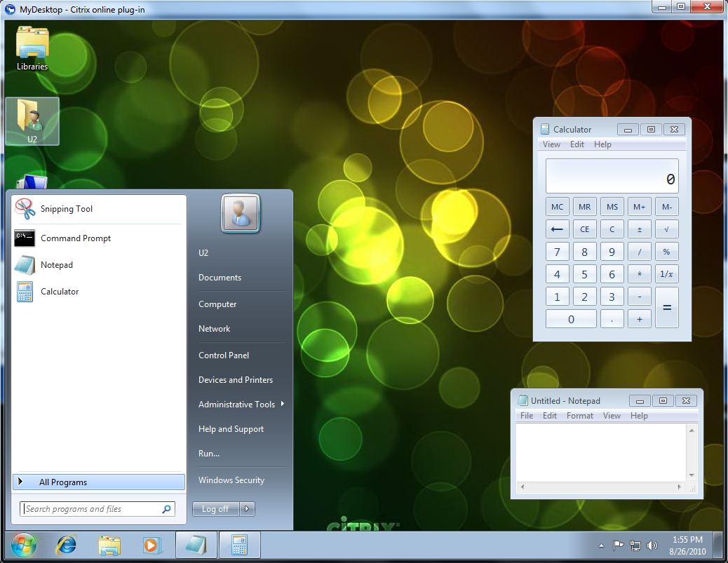
Task: Open Snipping Tool from Start menu
Action: pyautogui.click(x=66, y=209)
